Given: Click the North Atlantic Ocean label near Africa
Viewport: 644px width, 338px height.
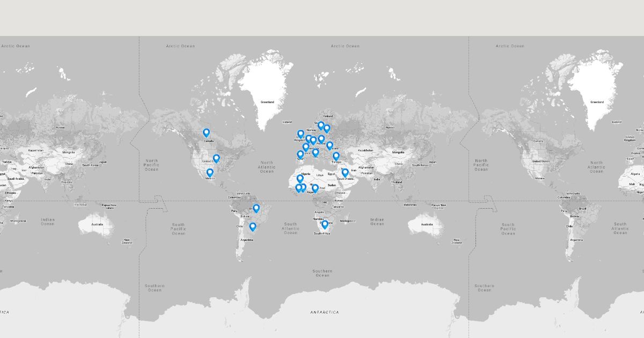Looking at the screenshot, I should pyautogui.click(x=267, y=167).
